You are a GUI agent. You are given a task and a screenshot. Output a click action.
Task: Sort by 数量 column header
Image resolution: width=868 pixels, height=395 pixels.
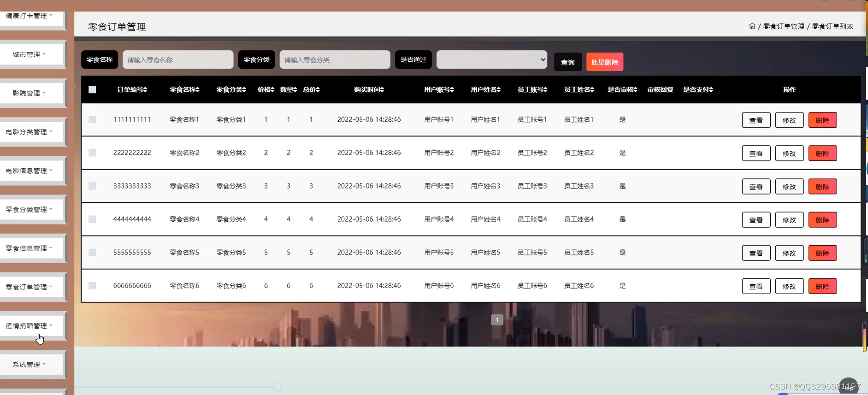tap(289, 89)
